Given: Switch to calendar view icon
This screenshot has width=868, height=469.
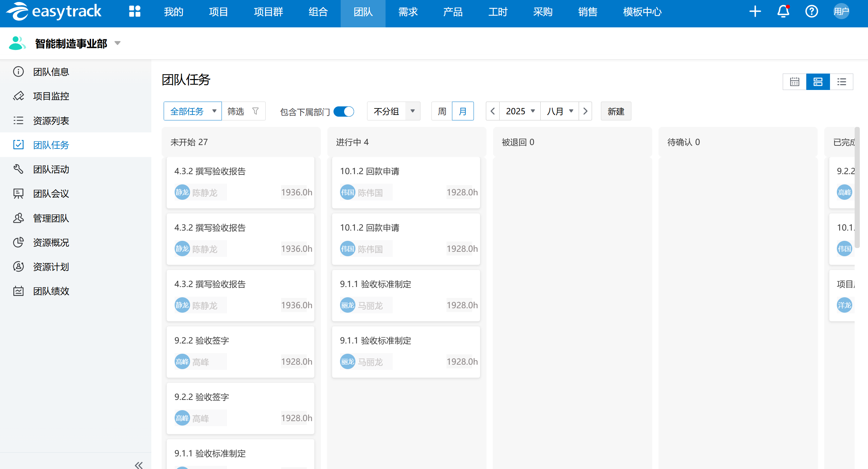Looking at the screenshot, I should (x=794, y=82).
